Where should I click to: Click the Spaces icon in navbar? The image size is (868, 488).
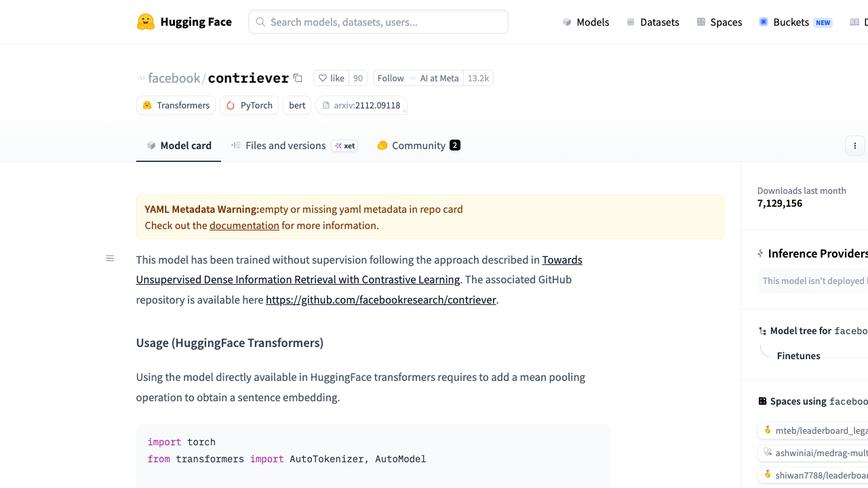coord(701,22)
